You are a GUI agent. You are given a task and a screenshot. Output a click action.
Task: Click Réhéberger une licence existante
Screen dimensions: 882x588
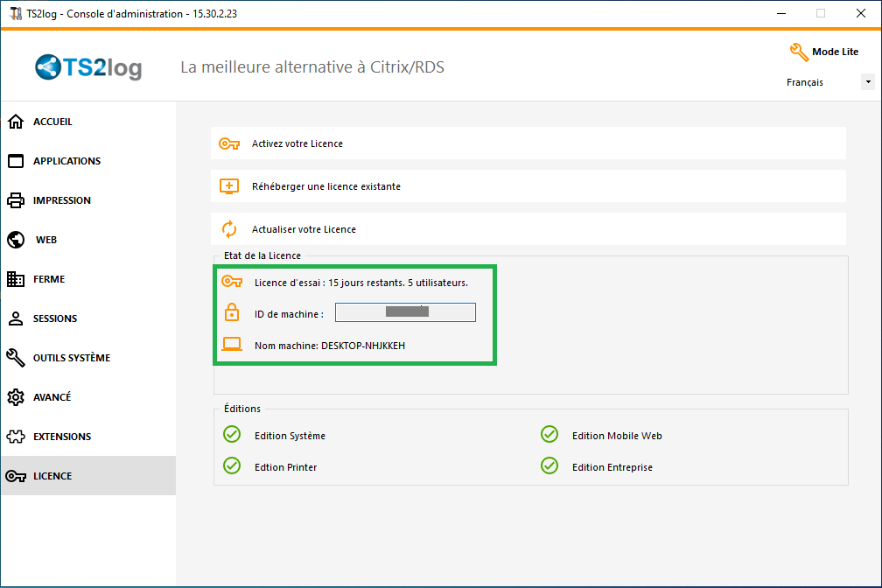[528, 186]
